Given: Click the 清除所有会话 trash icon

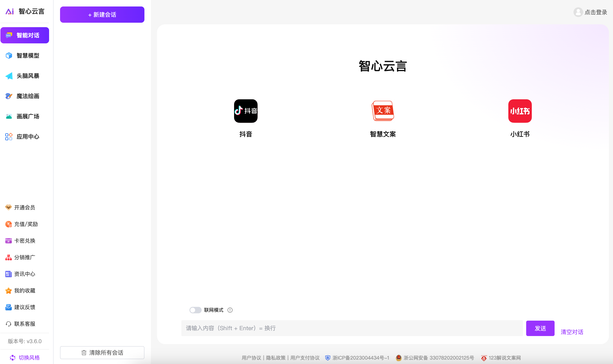Looking at the screenshot, I should pos(84,352).
